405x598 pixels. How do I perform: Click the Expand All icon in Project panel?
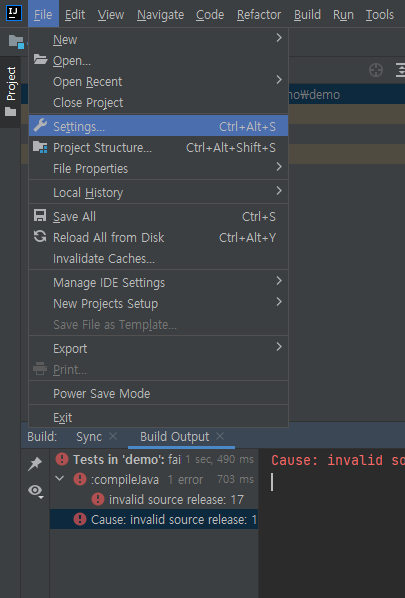tap(400, 70)
